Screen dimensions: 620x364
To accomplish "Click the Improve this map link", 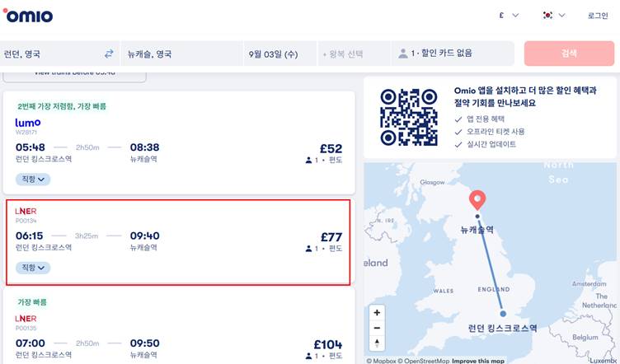I will click(478, 361).
